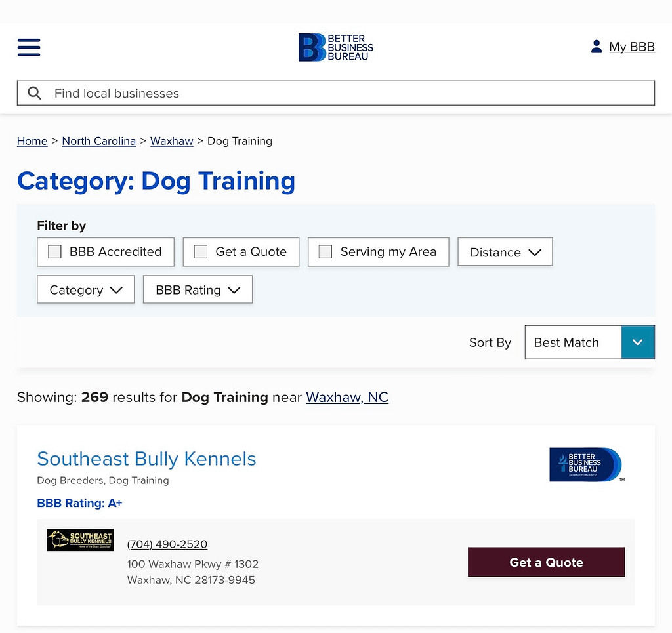Screen dimensions: 672x633
Task: Click the My BBB user profile icon
Action: (596, 47)
